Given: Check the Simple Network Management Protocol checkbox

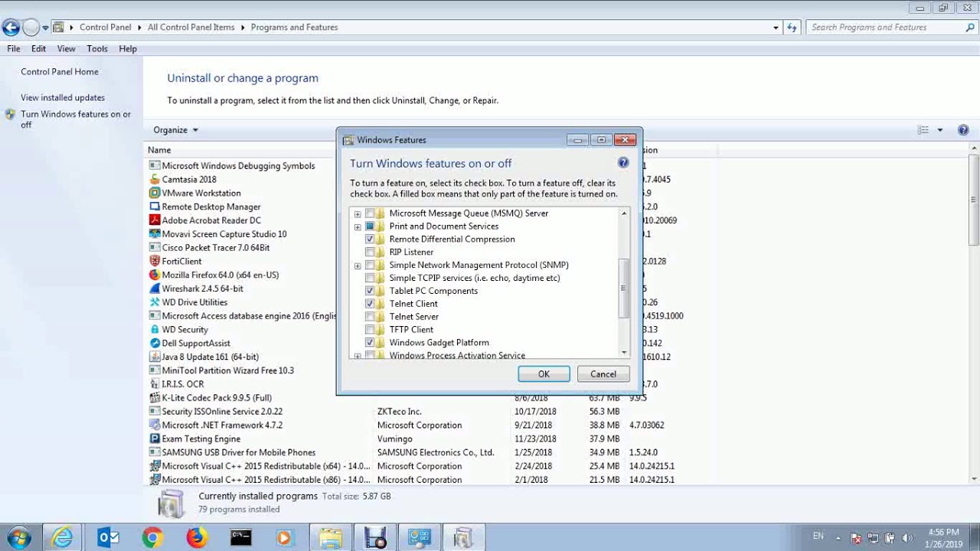Looking at the screenshot, I should 371,265.
